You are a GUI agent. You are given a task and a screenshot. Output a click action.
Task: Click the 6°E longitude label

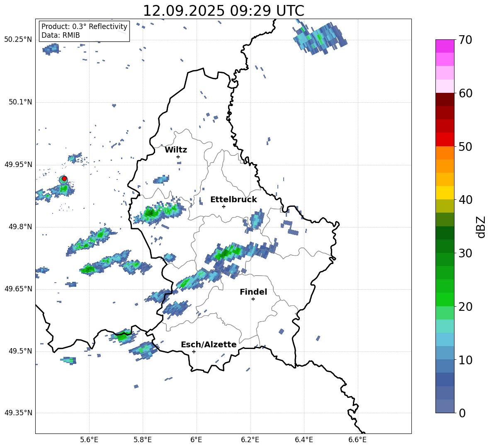tap(196, 440)
